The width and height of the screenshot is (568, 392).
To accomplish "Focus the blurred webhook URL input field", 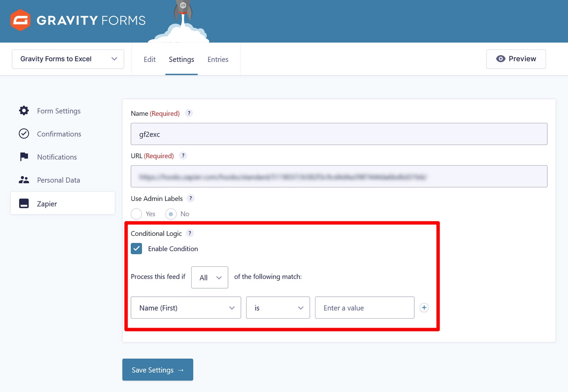I will point(339,176).
